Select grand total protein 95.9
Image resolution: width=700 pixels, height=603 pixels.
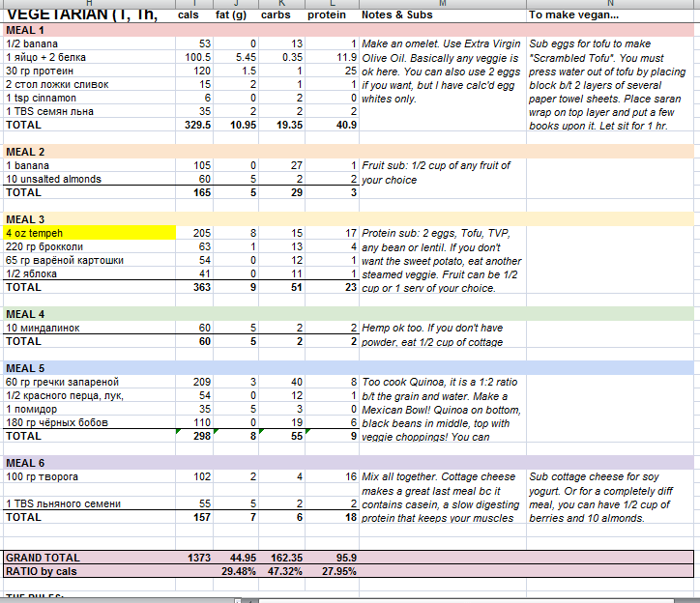coord(333,558)
